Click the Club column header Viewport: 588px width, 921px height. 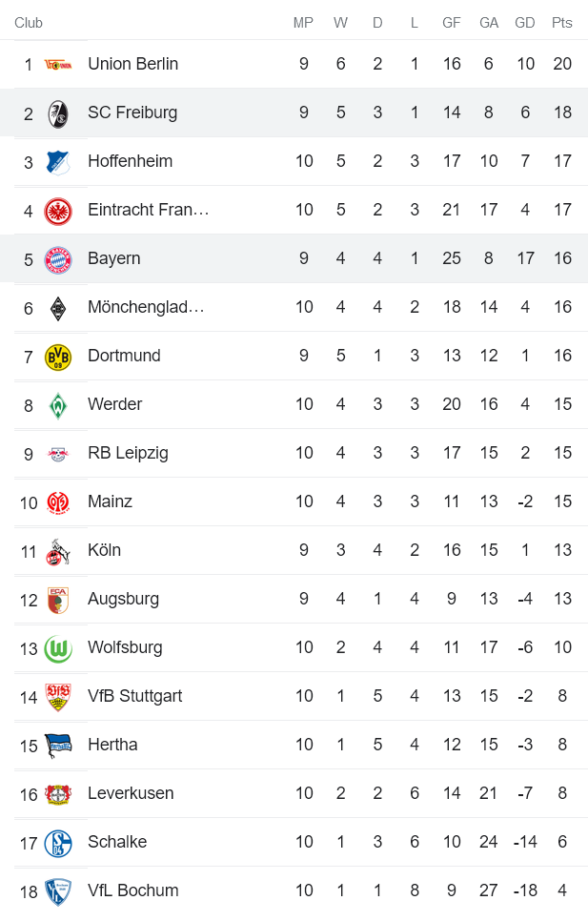[28, 23]
